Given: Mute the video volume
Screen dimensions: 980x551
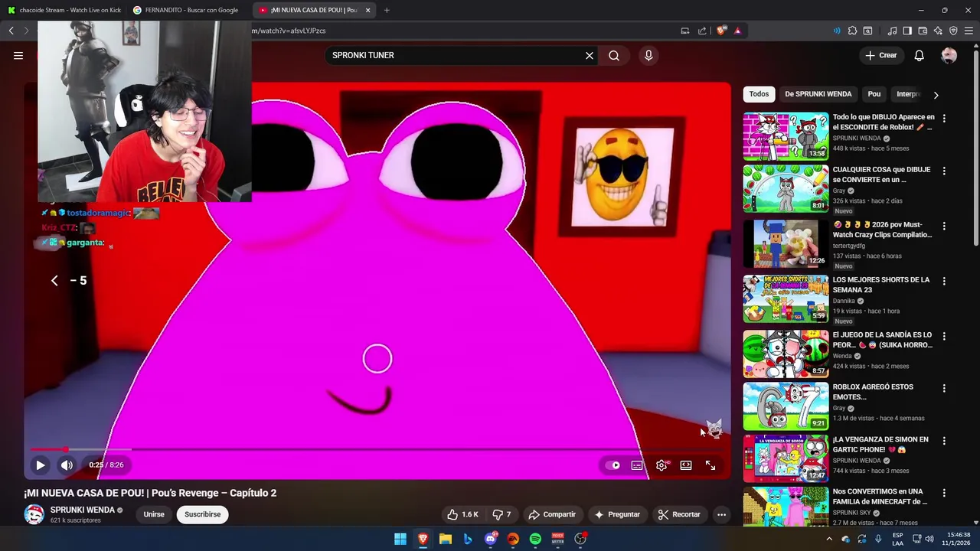Looking at the screenshot, I should 67,465.
